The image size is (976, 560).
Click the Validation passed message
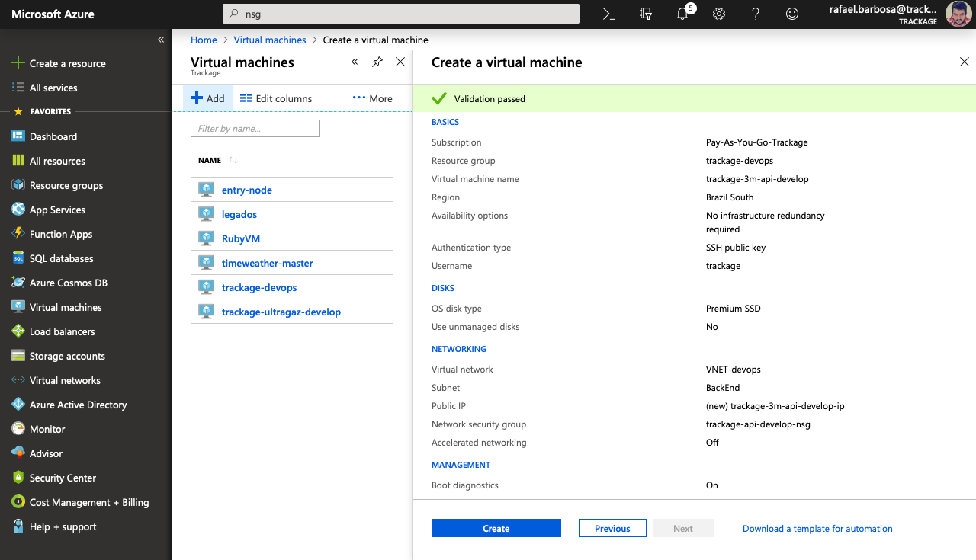[490, 99]
